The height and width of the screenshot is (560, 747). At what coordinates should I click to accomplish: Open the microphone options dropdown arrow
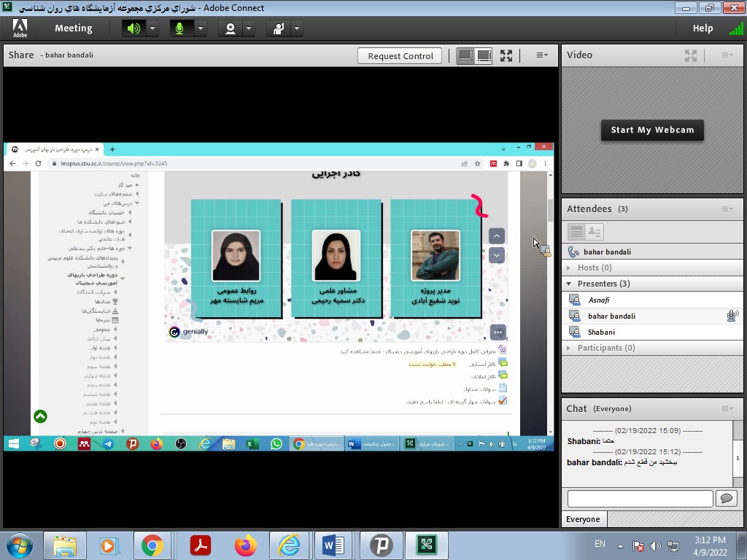point(200,28)
